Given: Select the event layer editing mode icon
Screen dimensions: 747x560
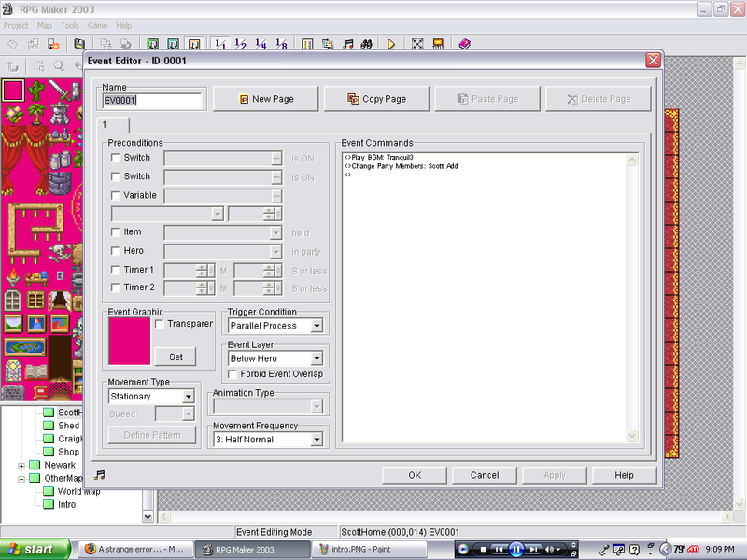Looking at the screenshot, I should (x=194, y=44).
